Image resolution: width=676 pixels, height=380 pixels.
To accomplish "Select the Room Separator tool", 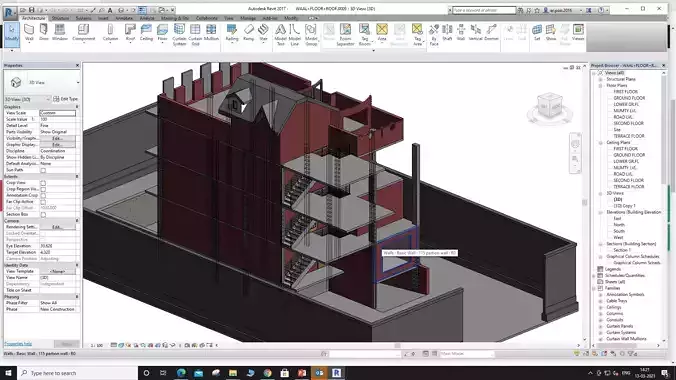I will (x=345, y=35).
